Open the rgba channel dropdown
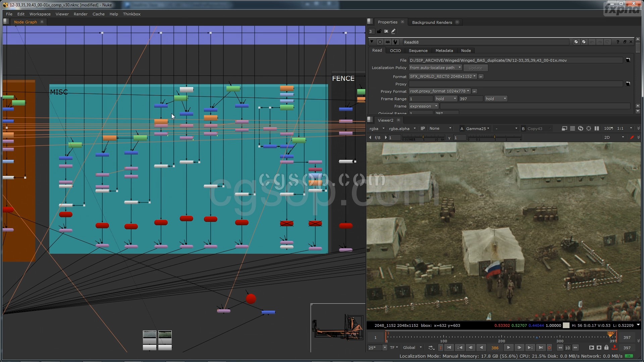 (377, 128)
